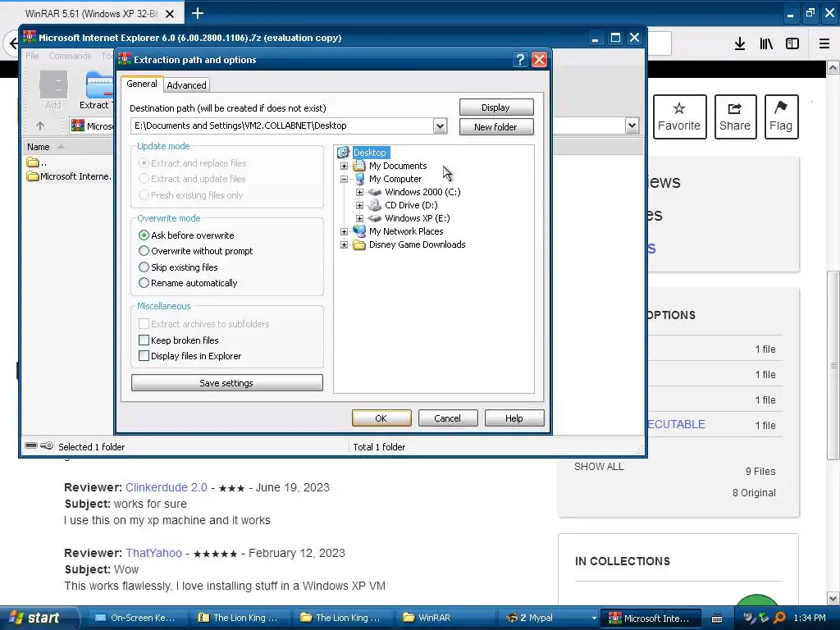
Task: Select the Desktop icon in the folder tree
Action: (344, 153)
